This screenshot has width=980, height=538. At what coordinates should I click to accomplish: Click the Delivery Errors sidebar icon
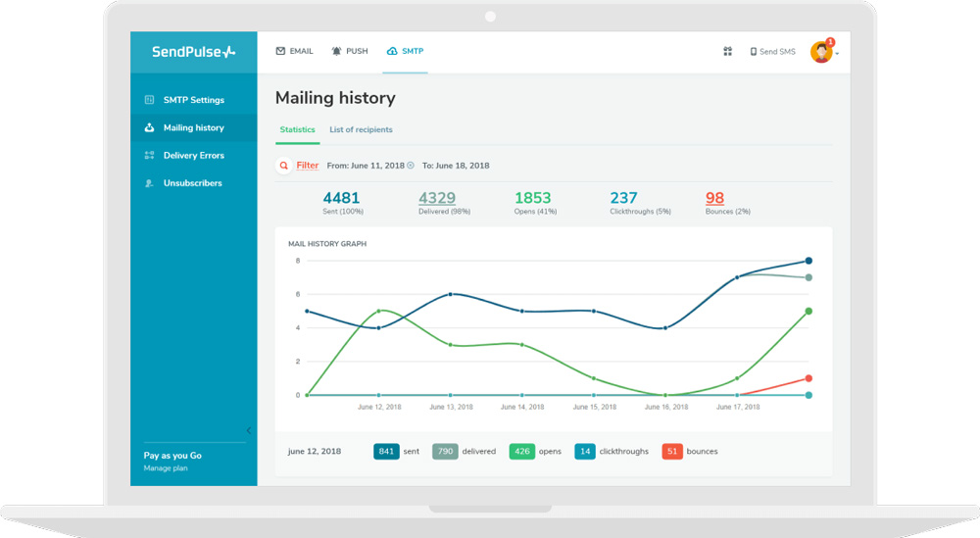(x=149, y=156)
